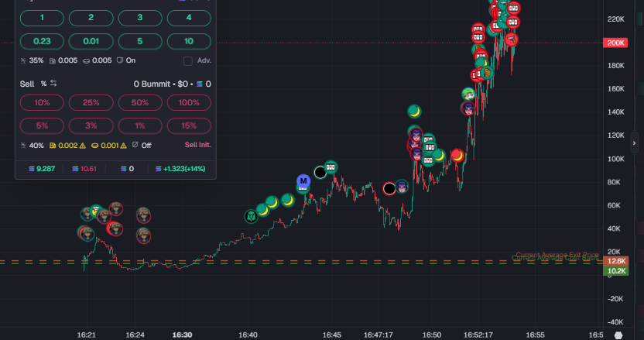Click the 220K price axis label
The width and height of the screenshot is (644, 340).
615,19
